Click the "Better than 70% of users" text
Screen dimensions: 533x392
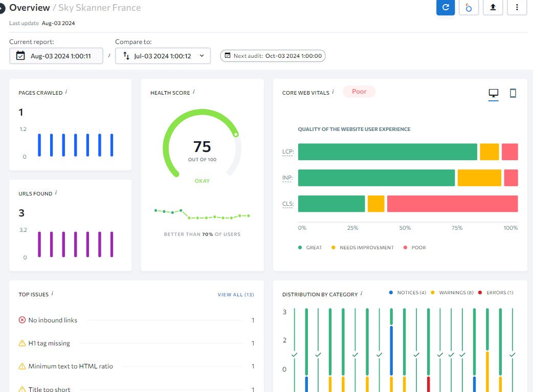(202, 234)
